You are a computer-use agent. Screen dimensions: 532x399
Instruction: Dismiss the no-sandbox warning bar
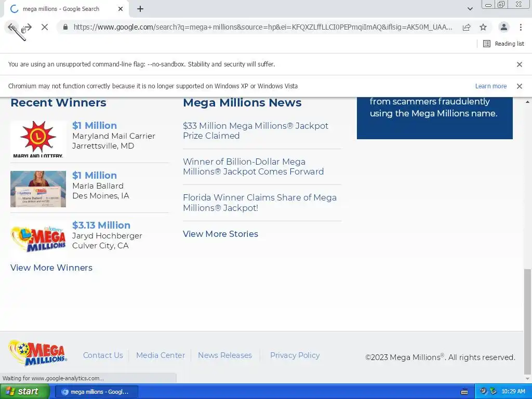tap(519, 64)
